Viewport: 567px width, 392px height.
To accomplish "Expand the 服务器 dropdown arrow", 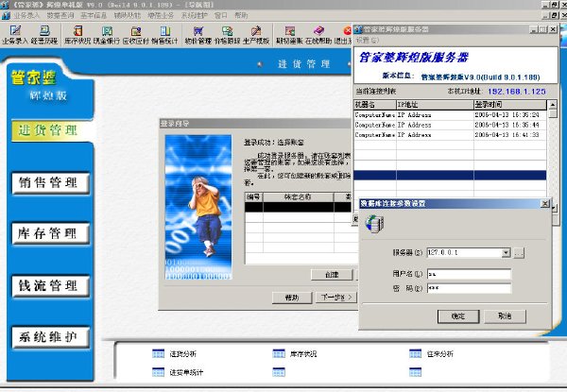I will 507,252.
